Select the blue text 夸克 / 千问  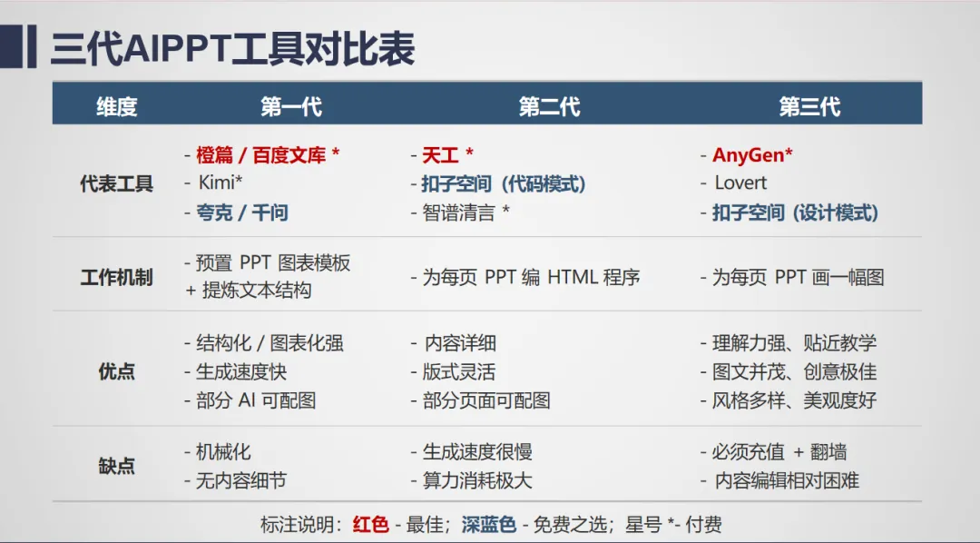tap(242, 212)
